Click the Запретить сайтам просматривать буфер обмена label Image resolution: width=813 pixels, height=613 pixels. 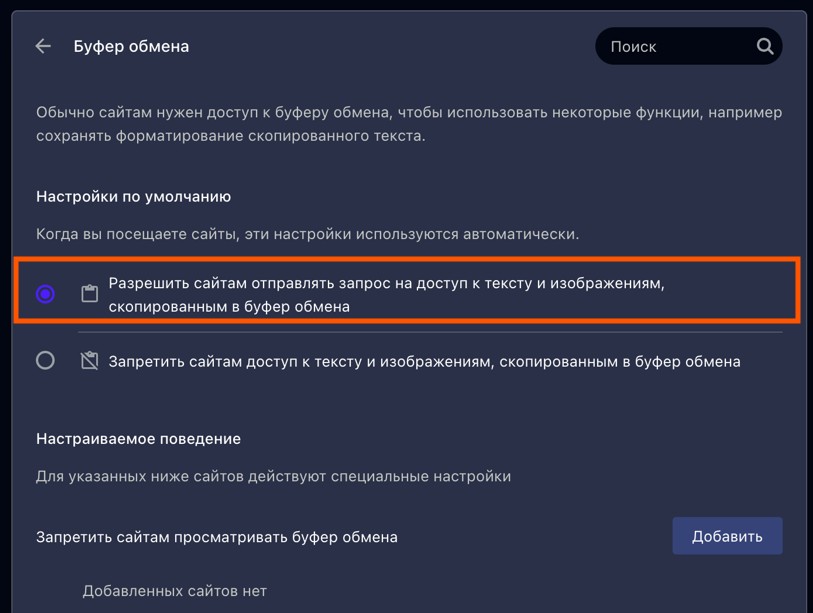(217, 537)
